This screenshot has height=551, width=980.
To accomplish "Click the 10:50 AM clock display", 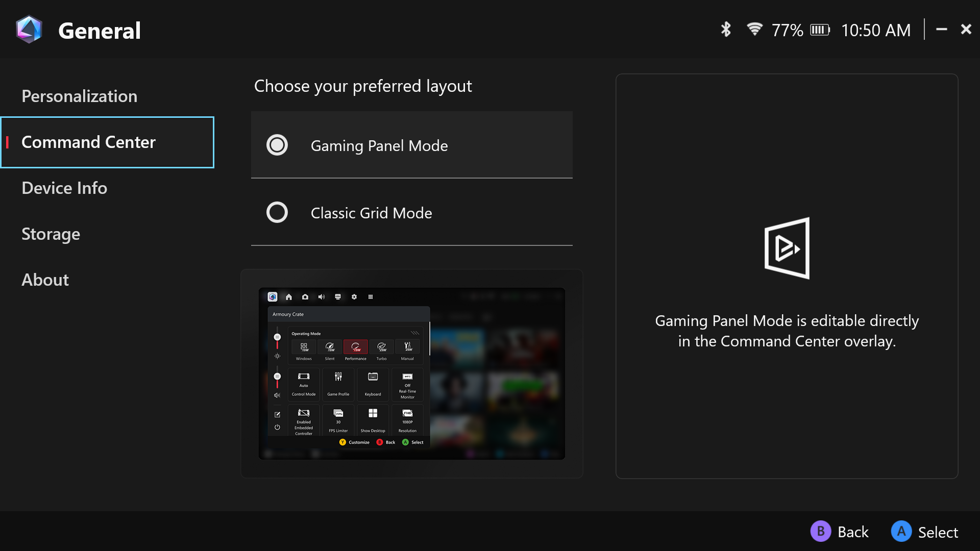I will [x=876, y=30].
